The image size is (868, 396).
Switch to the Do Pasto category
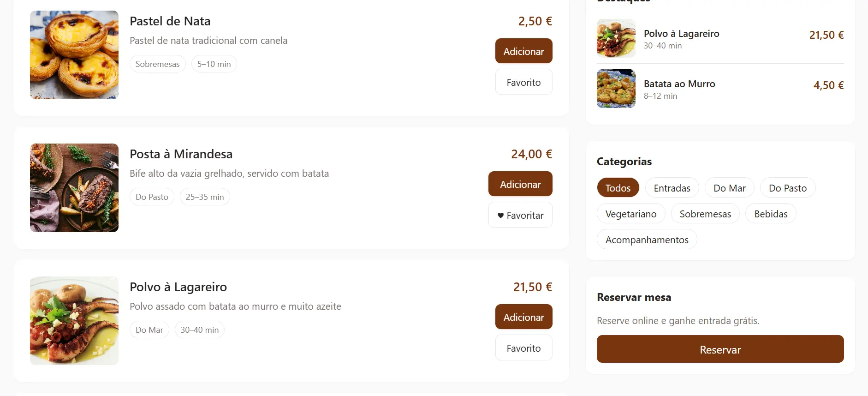pyautogui.click(x=788, y=187)
